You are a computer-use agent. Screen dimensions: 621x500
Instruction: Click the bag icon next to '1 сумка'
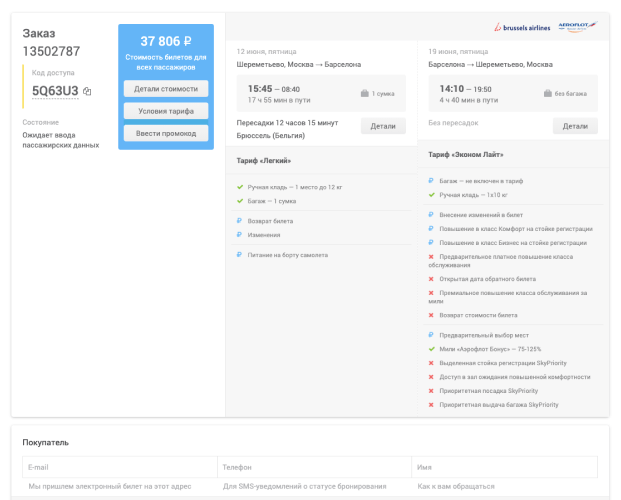point(365,93)
